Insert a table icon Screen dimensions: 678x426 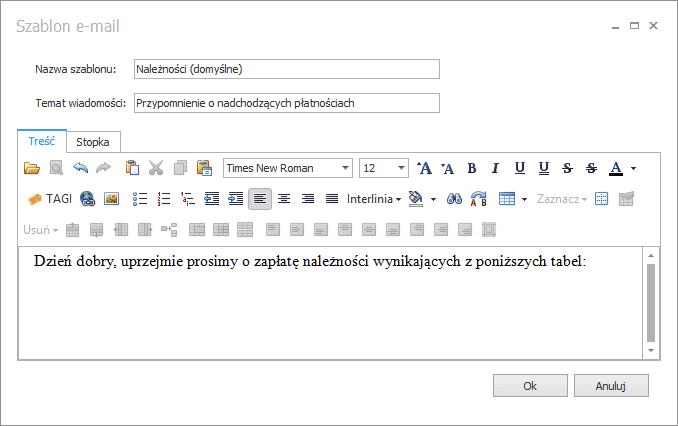pos(507,199)
